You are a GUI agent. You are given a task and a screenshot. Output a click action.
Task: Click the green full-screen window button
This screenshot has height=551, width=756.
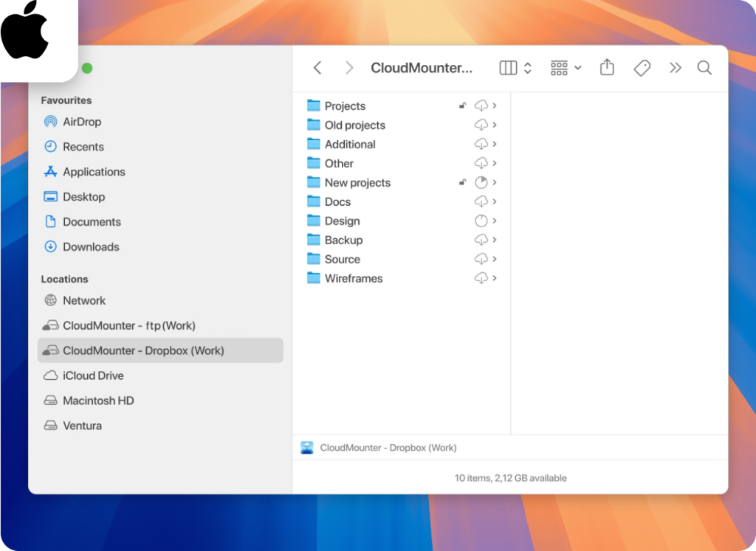click(x=87, y=69)
